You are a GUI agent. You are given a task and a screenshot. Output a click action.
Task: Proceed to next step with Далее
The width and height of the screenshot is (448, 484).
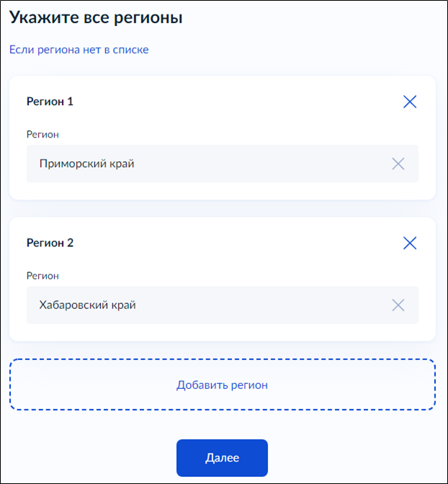[222, 457]
